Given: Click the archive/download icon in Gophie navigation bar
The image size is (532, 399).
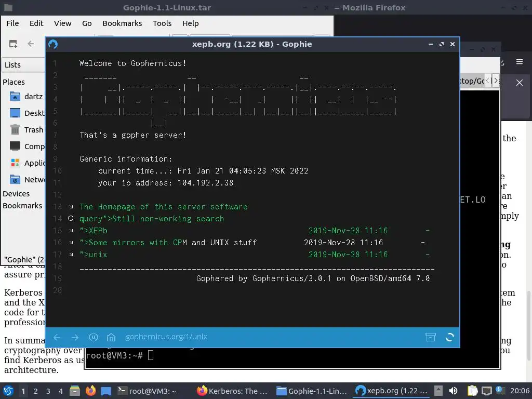Looking at the screenshot, I should [x=431, y=337].
